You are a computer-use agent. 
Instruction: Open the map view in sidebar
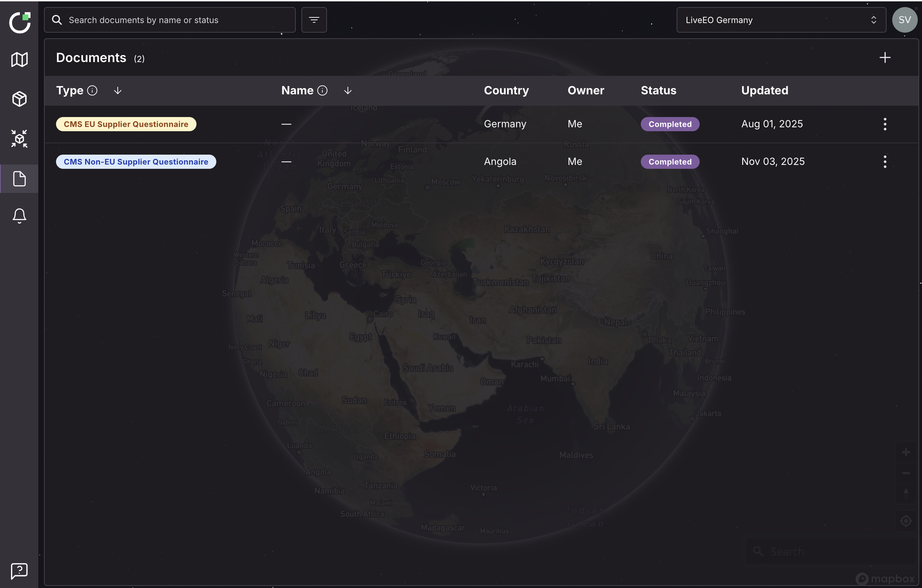click(19, 59)
